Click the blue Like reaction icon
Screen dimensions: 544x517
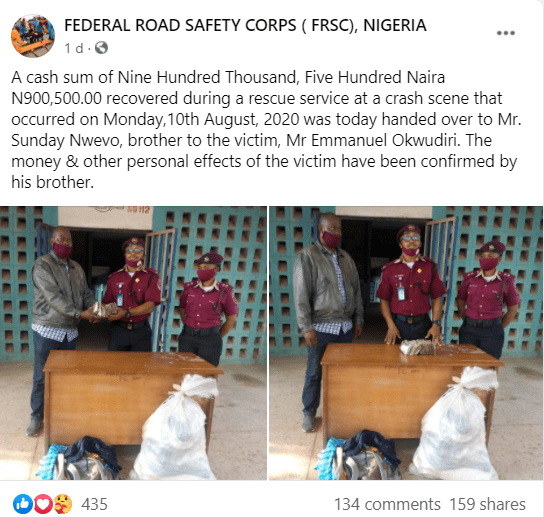(x=23, y=504)
